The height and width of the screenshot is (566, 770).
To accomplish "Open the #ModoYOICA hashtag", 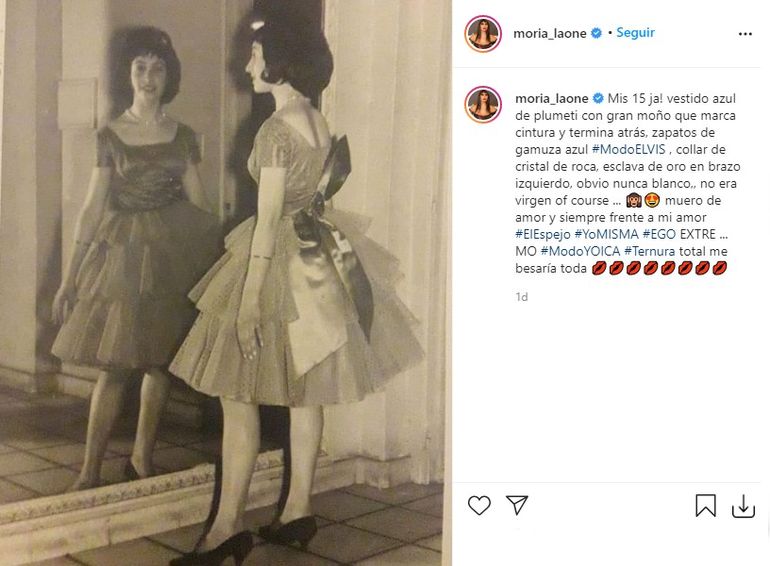I will click(580, 251).
